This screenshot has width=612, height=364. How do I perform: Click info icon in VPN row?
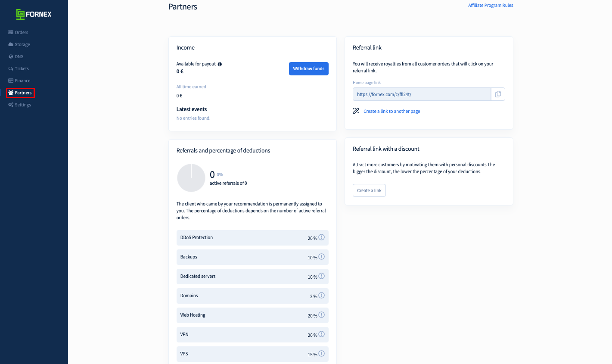[321, 334]
